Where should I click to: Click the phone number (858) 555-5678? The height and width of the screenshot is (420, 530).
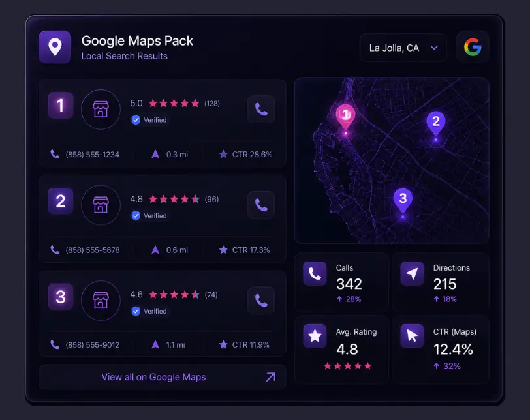tap(93, 250)
